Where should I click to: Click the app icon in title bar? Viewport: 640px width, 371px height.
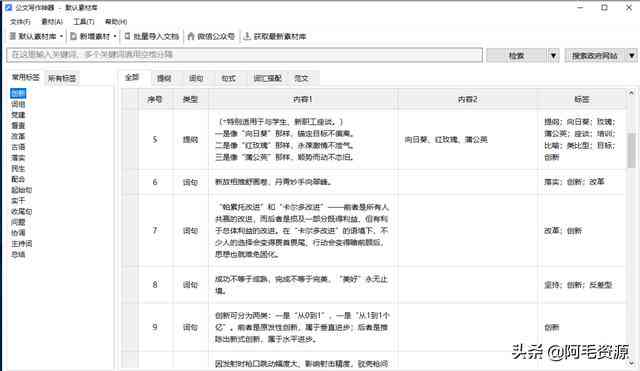pyautogui.click(x=9, y=7)
